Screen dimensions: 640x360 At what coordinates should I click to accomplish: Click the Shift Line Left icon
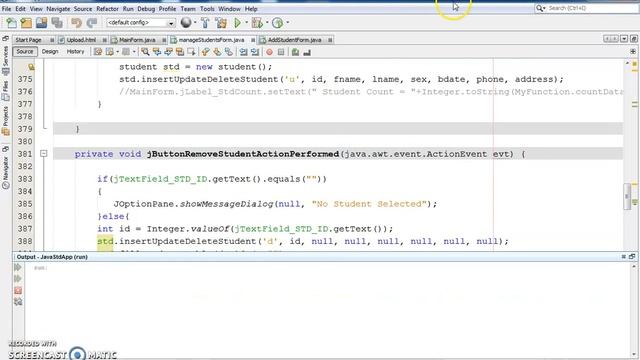click(x=243, y=52)
